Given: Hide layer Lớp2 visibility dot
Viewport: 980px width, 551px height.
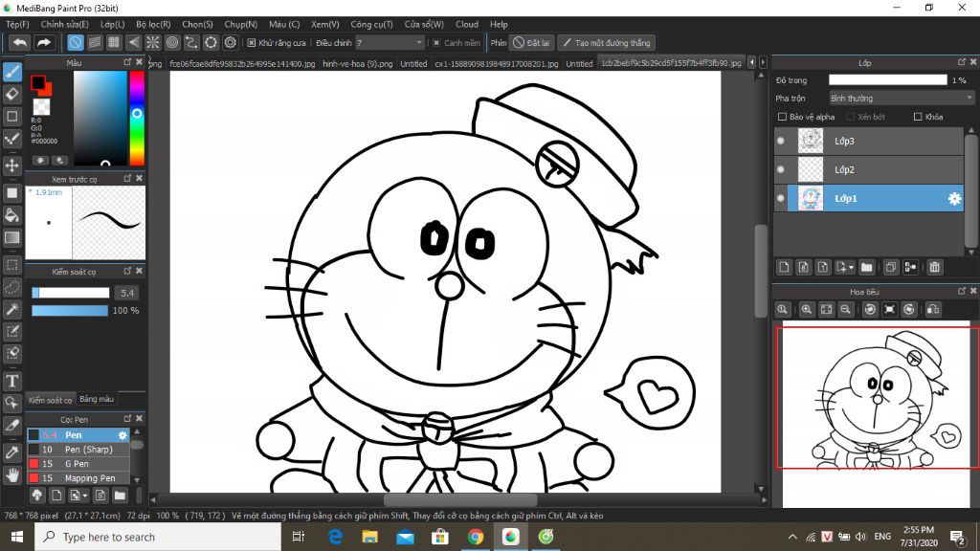Looking at the screenshot, I should [x=781, y=169].
